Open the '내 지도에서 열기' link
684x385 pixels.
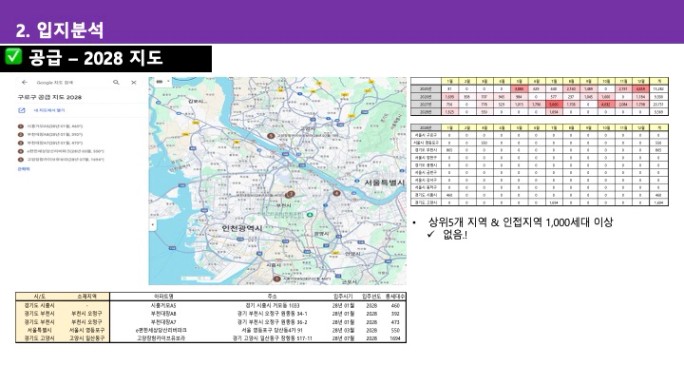(49, 110)
